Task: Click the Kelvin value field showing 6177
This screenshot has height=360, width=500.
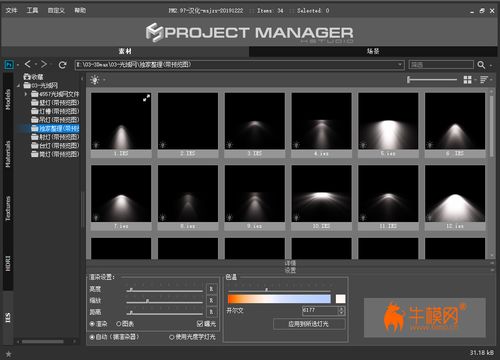Action: coord(320,311)
